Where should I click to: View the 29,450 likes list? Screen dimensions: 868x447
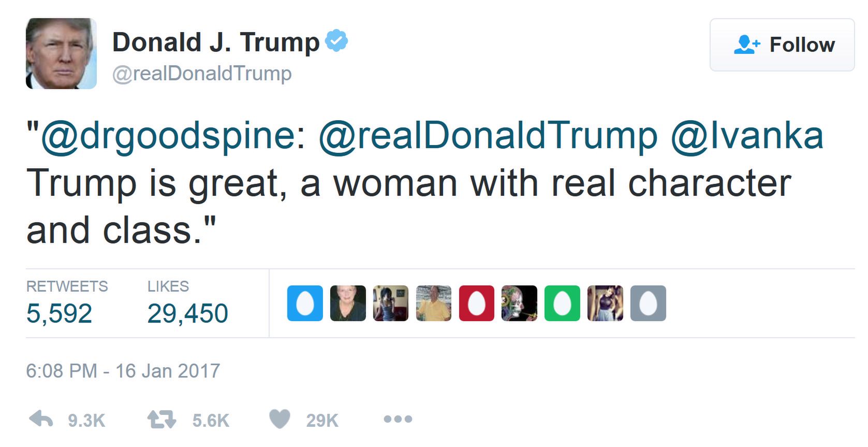[x=187, y=313]
